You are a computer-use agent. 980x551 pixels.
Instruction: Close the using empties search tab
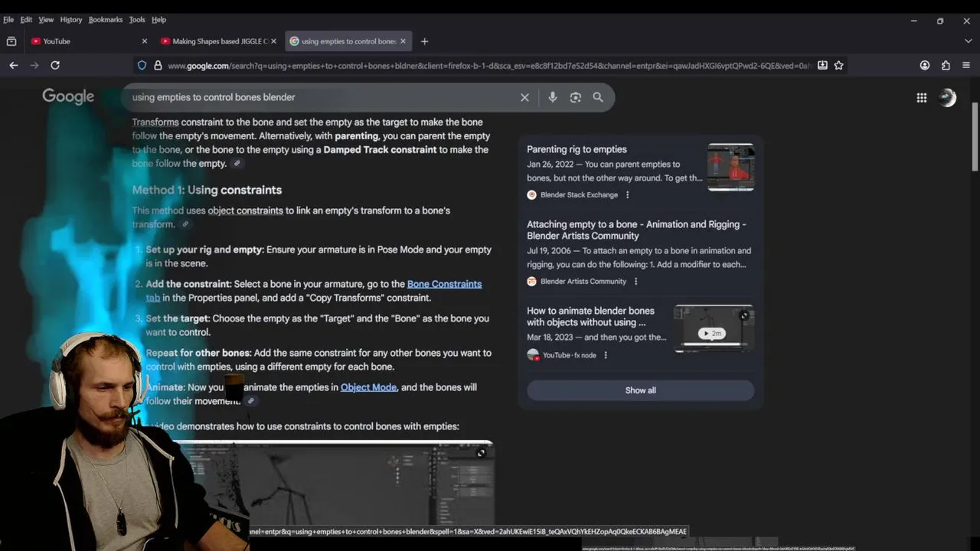click(403, 41)
